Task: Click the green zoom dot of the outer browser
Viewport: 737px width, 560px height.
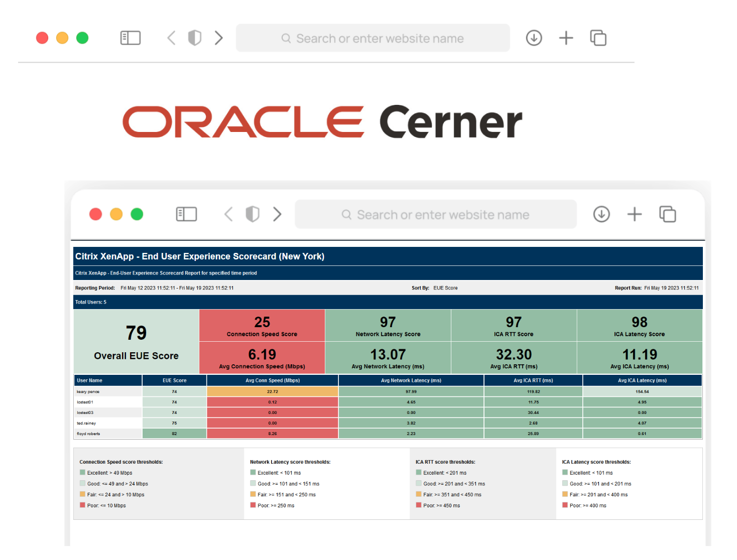Action: (x=82, y=38)
